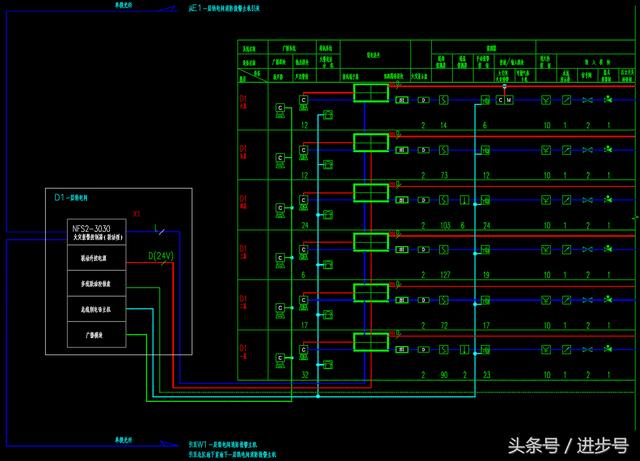Click the flow switch symbol in the count 103 row

567,200
